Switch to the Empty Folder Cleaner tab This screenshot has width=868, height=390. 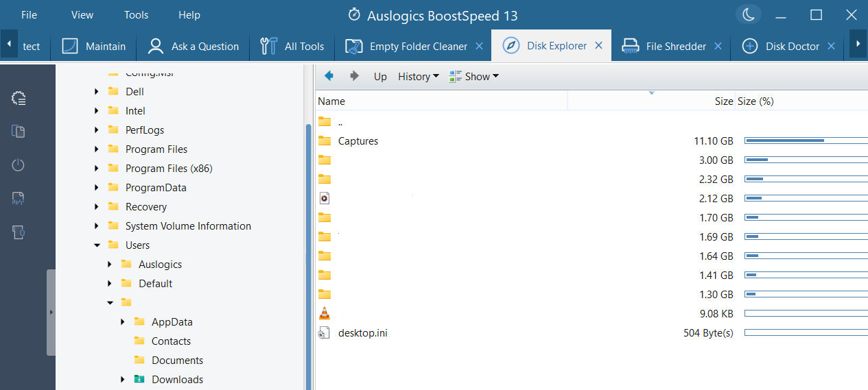pyautogui.click(x=414, y=46)
